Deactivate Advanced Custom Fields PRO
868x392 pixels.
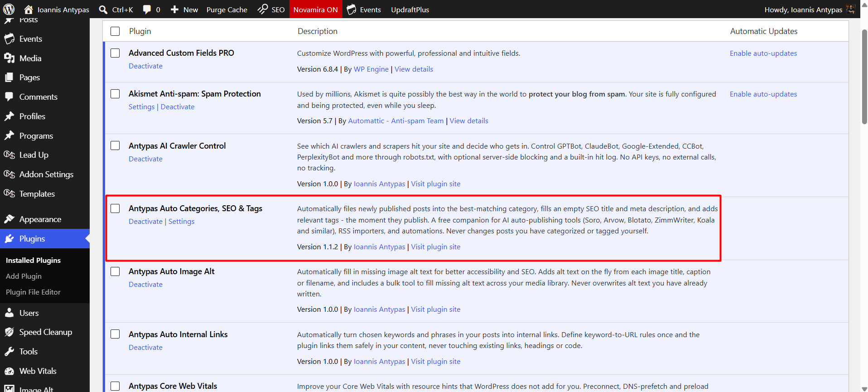pos(145,66)
